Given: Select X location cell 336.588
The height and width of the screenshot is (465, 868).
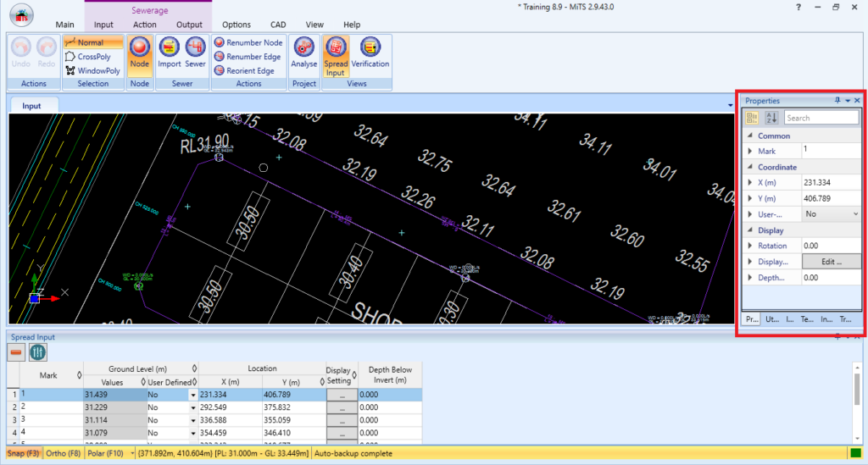Looking at the screenshot, I should (x=231, y=420).
